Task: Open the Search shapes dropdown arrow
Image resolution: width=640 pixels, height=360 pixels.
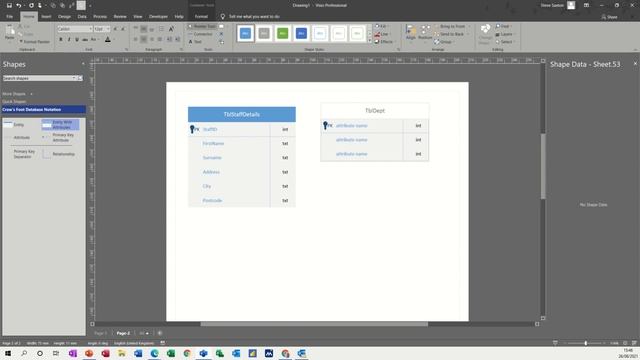Action: (74, 78)
